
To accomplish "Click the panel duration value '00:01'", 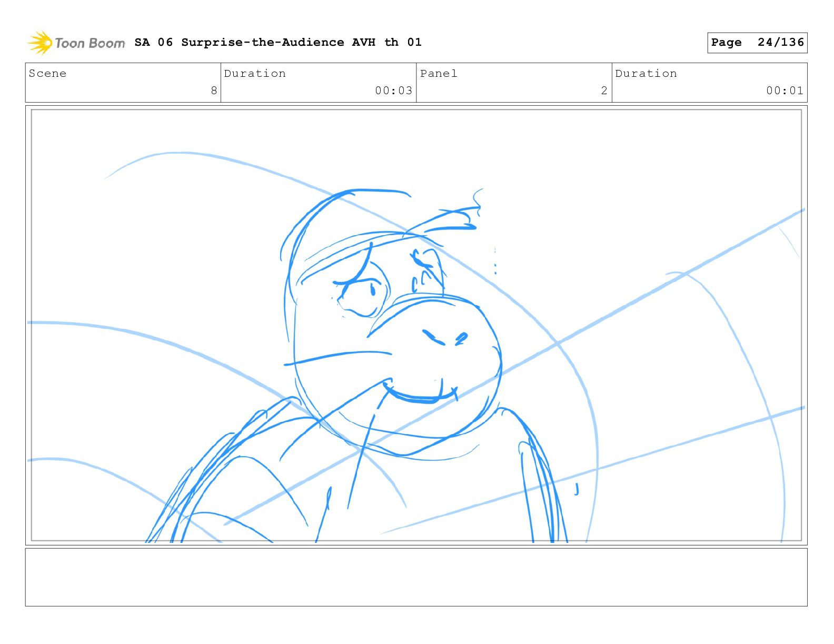I will tap(785, 90).
